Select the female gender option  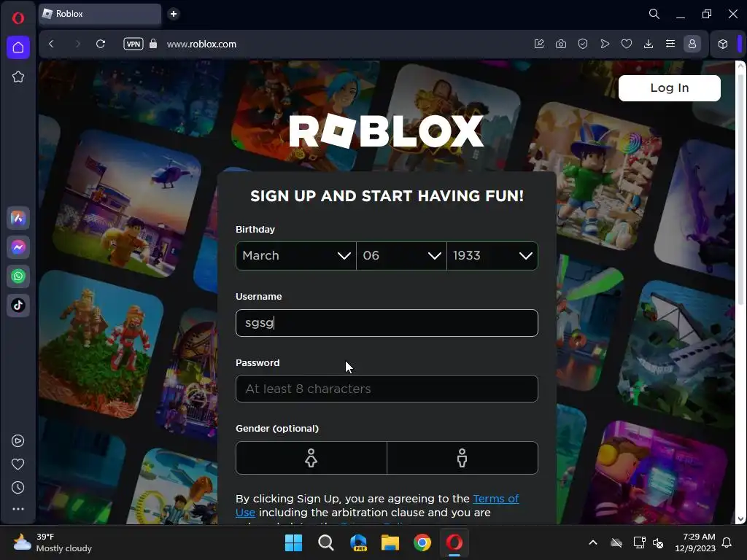point(311,458)
